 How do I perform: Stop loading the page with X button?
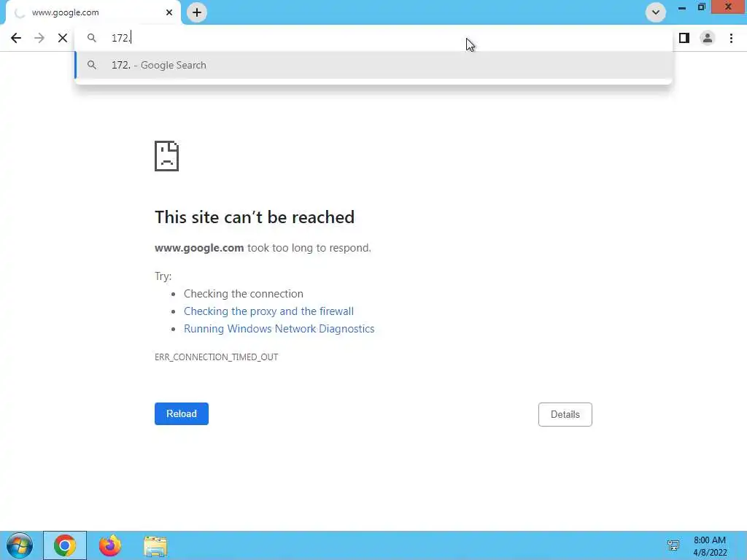63,38
